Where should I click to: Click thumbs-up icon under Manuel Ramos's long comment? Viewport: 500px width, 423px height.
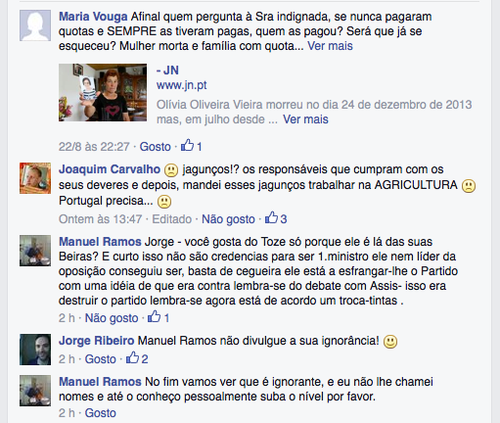click(x=154, y=317)
